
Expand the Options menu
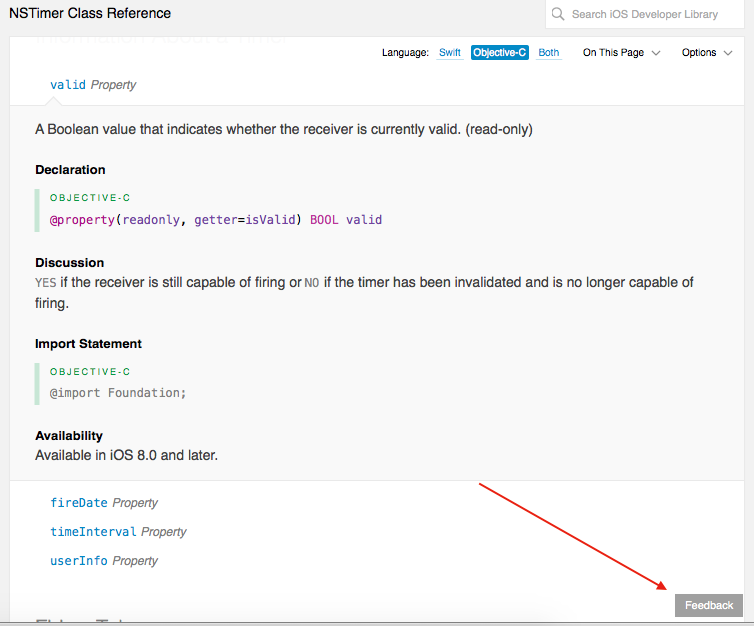click(707, 52)
